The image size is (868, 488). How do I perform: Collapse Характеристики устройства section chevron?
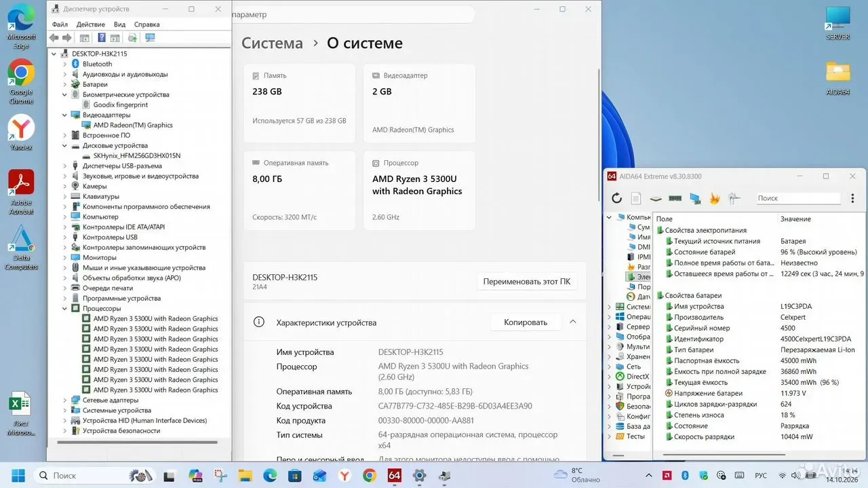coord(572,322)
